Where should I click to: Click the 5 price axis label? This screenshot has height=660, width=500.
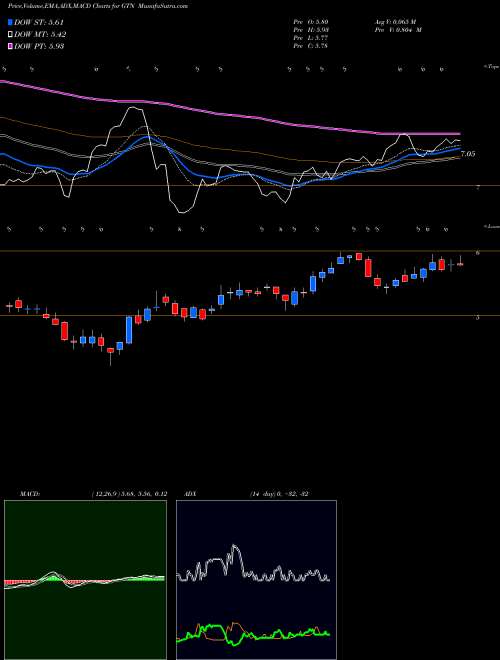click(x=477, y=318)
